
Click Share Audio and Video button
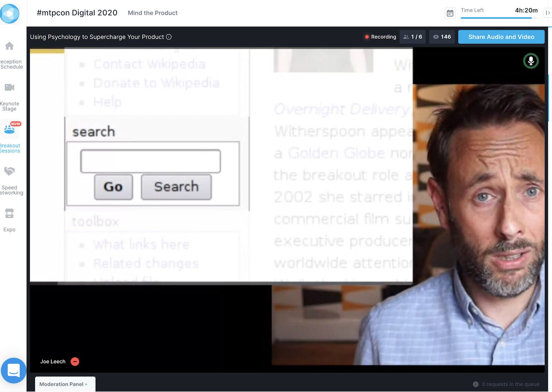(x=501, y=37)
